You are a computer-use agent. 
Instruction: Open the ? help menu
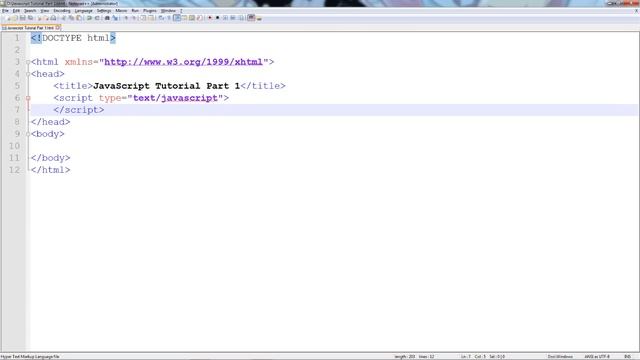tap(181, 11)
